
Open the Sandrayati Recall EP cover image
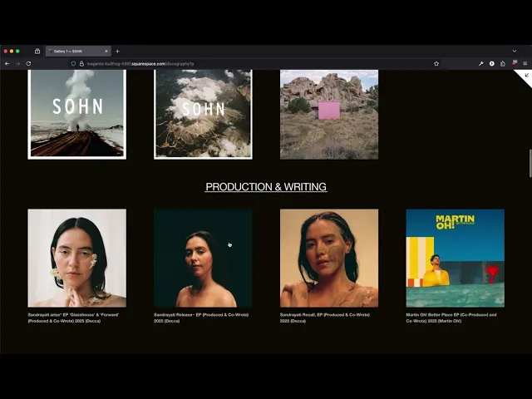[329, 259]
